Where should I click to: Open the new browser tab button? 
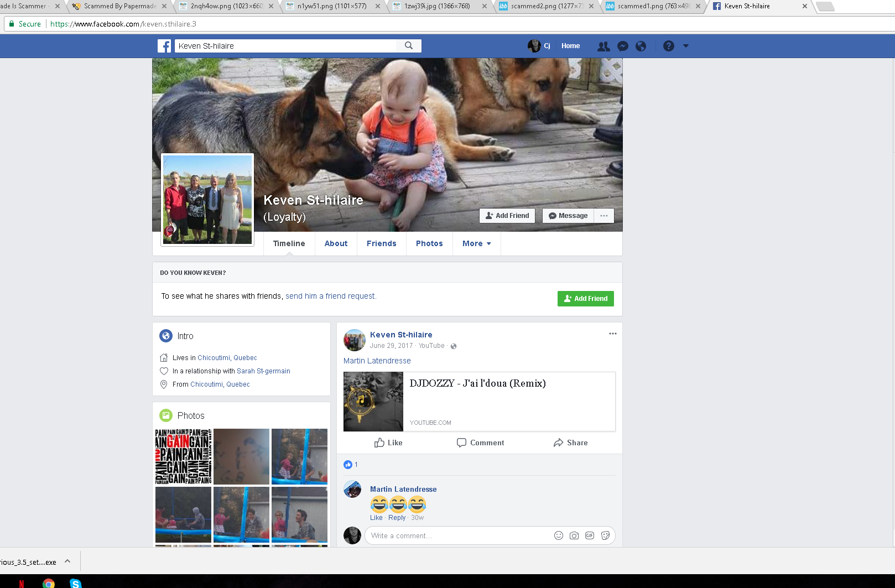[825, 7]
